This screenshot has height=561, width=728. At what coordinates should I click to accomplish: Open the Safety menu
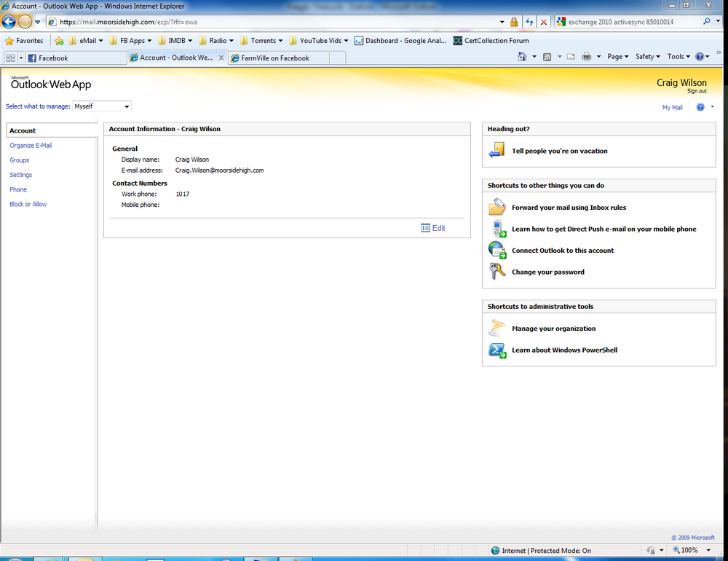tap(648, 57)
